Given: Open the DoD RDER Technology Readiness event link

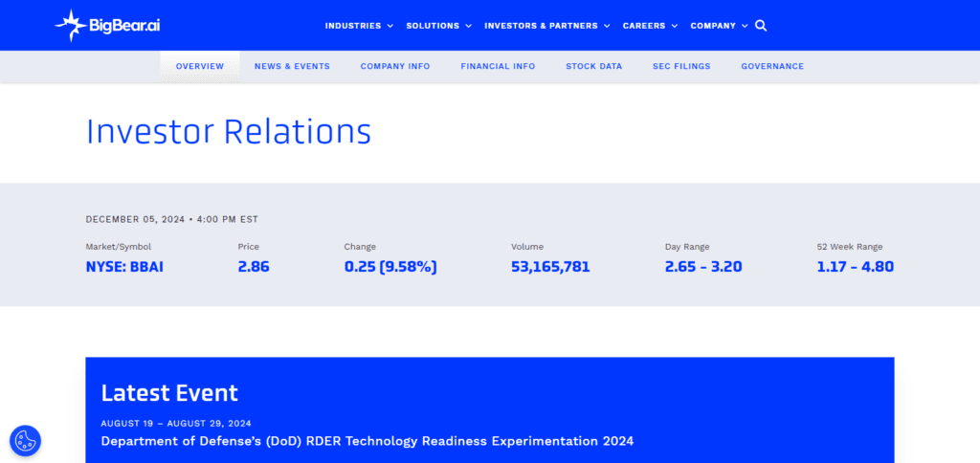Looking at the screenshot, I should tap(367, 441).
